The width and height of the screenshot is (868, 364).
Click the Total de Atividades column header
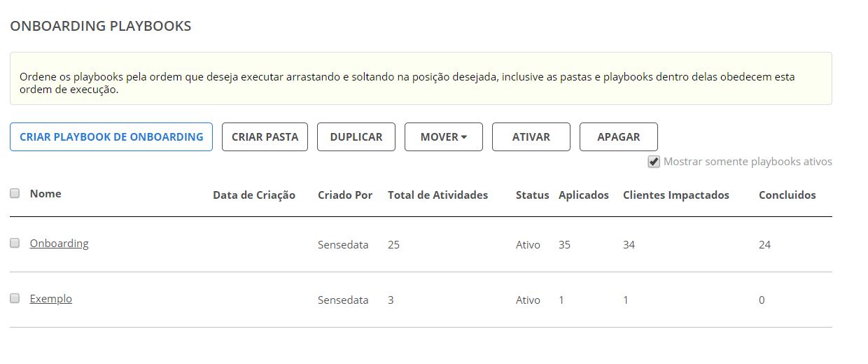click(437, 195)
